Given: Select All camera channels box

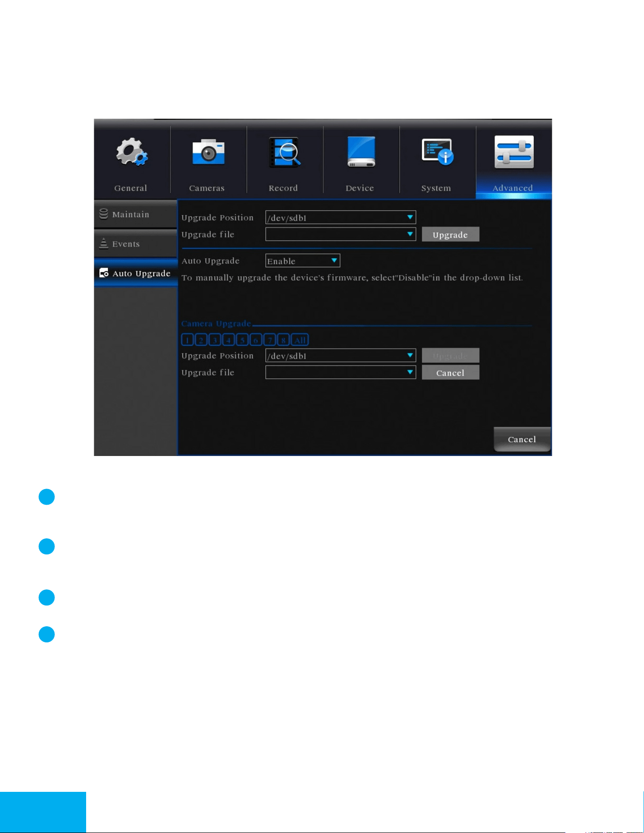Looking at the screenshot, I should pyautogui.click(x=300, y=340).
